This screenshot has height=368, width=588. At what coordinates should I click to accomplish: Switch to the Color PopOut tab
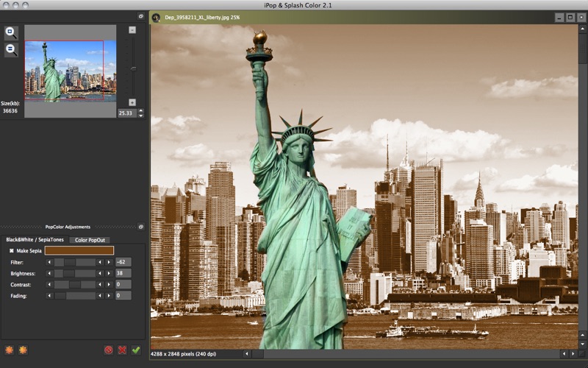click(90, 240)
